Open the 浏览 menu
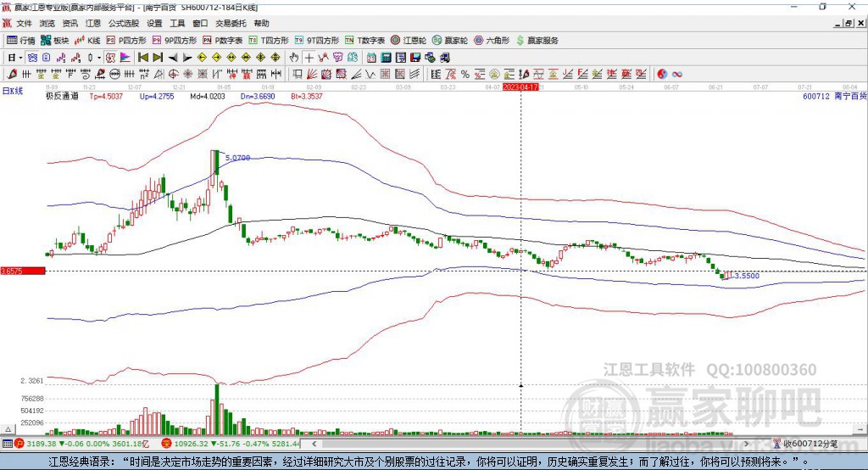 [x=47, y=23]
